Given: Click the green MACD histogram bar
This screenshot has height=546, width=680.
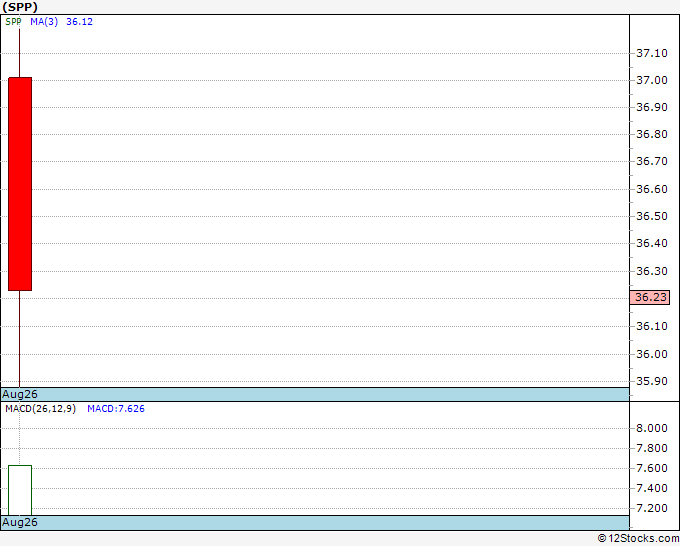Looking at the screenshot, I should pyautogui.click(x=20, y=490).
